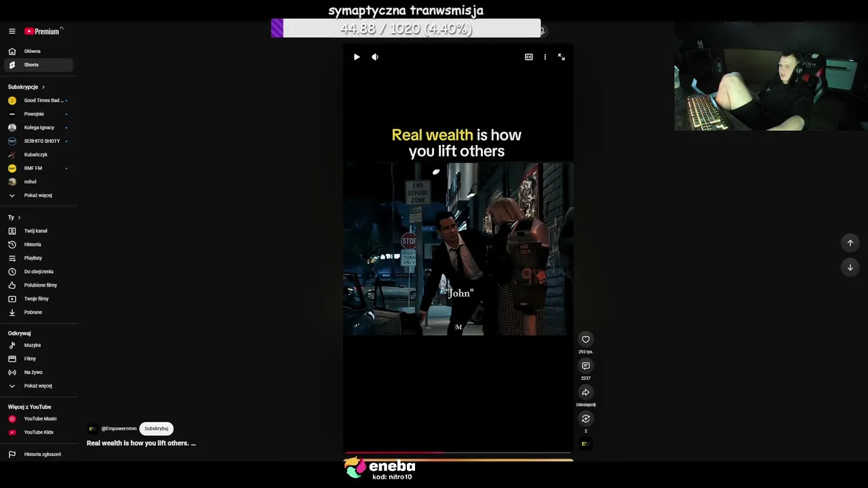
Task: Open the Kubańczyk channel
Action: tap(39, 155)
